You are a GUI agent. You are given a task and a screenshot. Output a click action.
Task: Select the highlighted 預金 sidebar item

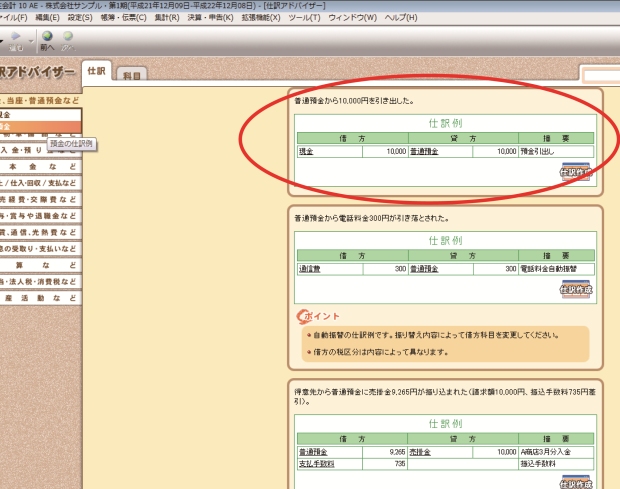[x=40, y=126]
